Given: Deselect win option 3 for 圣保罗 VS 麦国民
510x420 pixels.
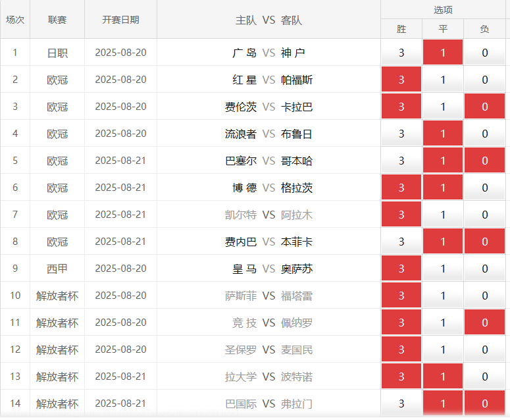Looking at the screenshot, I should (401, 350).
